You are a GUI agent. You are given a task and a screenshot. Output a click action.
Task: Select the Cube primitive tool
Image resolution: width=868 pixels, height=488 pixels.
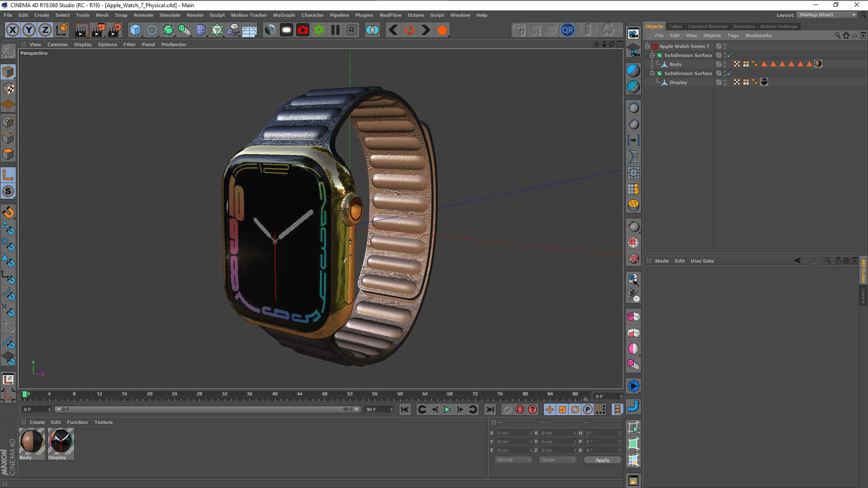pos(135,30)
